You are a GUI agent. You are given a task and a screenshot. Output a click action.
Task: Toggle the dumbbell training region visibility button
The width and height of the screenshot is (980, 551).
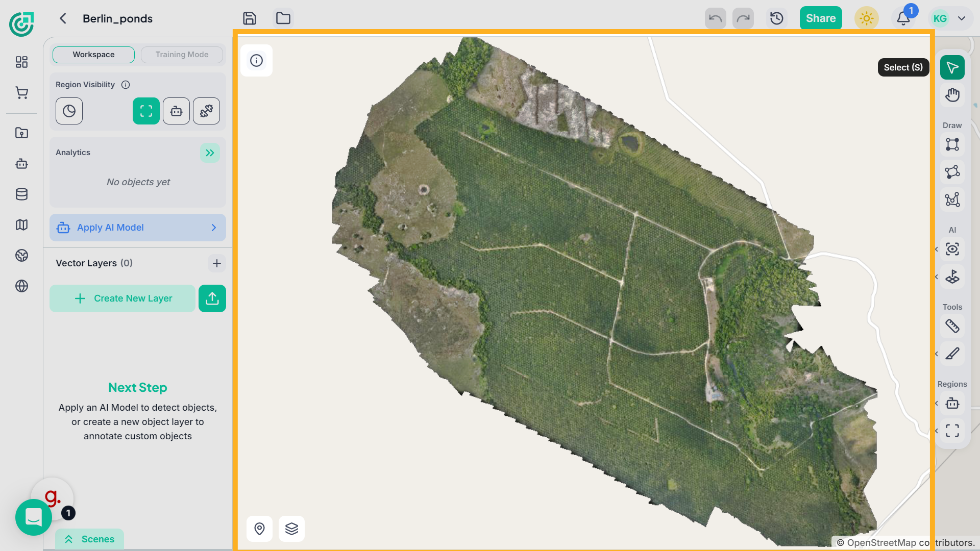[x=206, y=111]
